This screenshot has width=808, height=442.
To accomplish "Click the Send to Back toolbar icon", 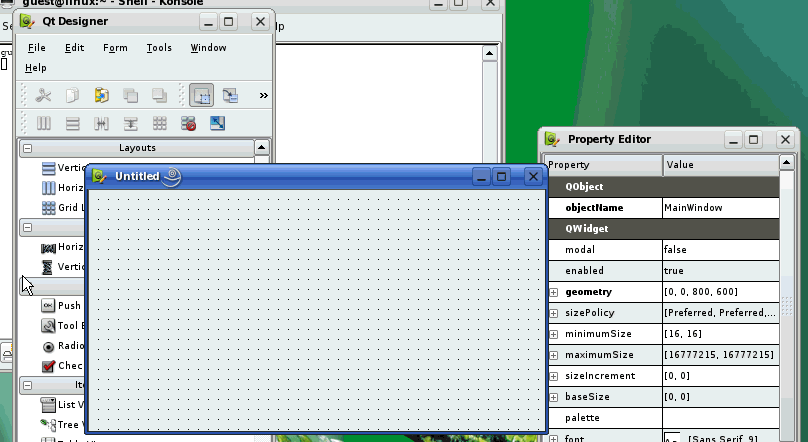I will tap(130, 95).
